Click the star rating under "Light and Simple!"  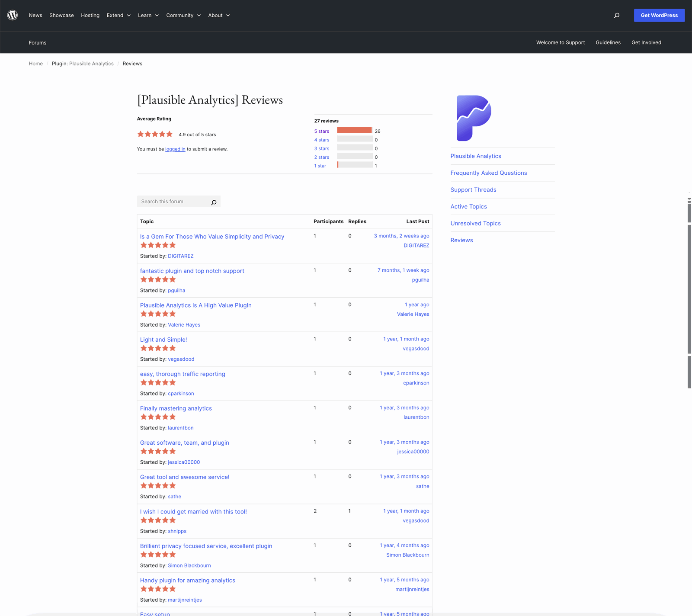click(x=158, y=348)
